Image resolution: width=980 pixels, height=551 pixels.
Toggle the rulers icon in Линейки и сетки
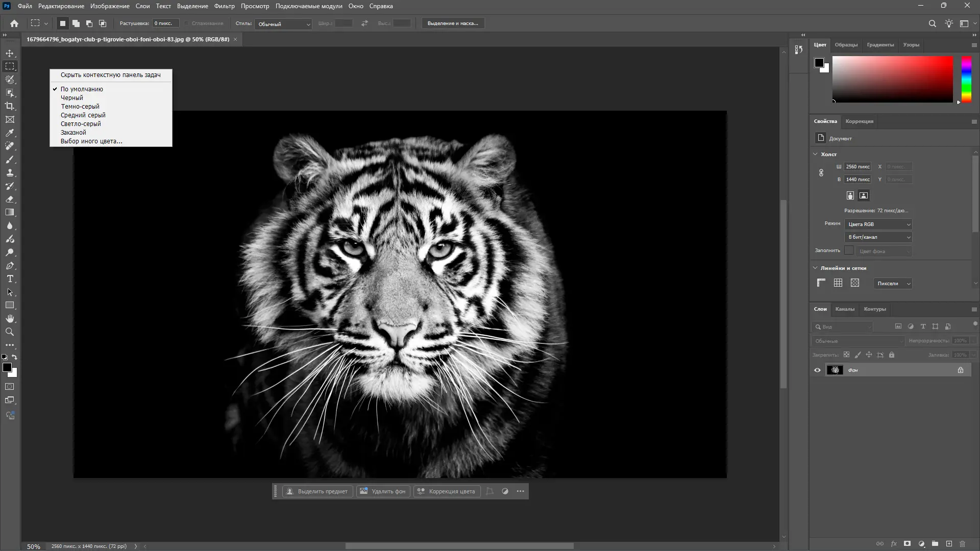pyautogui.click(x=821, y=283)
